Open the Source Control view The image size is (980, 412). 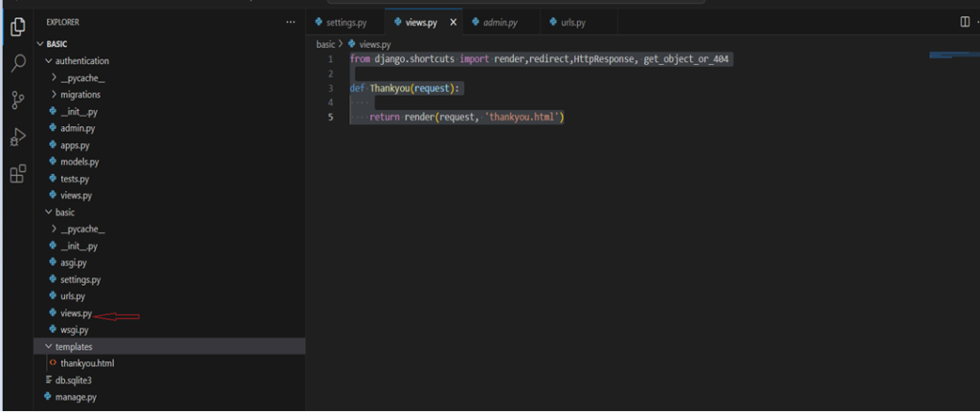coord(16,100)
